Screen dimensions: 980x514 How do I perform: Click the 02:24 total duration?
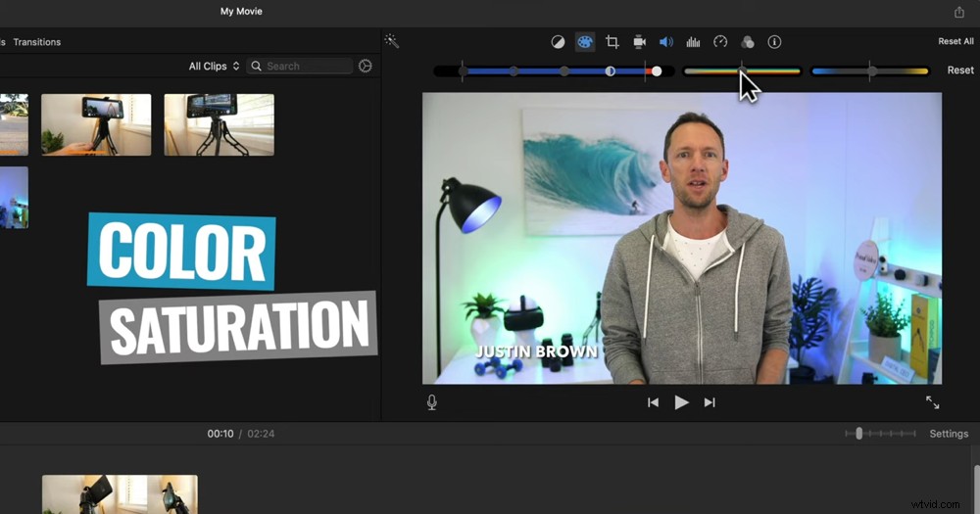[261, 434]
